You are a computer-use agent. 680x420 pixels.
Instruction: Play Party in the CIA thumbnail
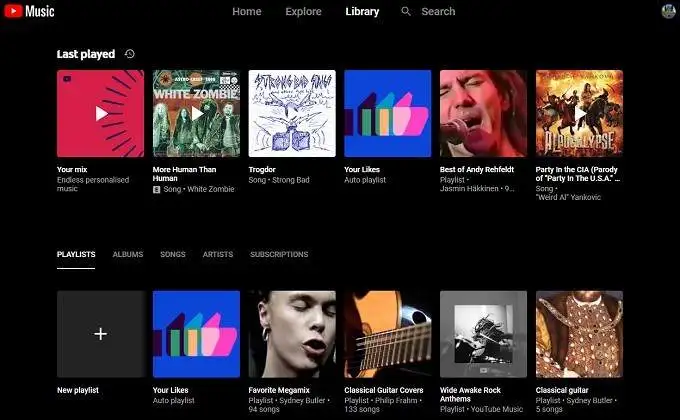click(x=579, y=113)
